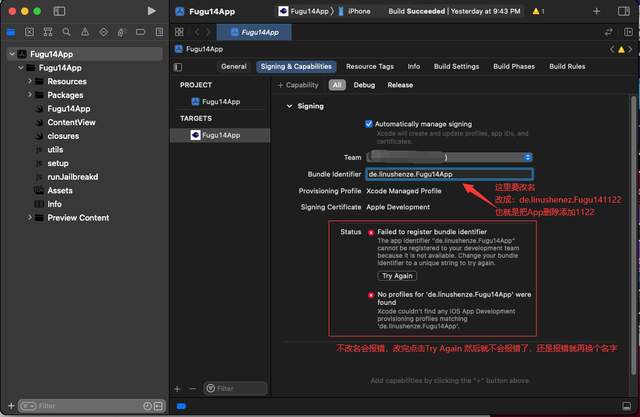Select the Release configuration filter

400,85
